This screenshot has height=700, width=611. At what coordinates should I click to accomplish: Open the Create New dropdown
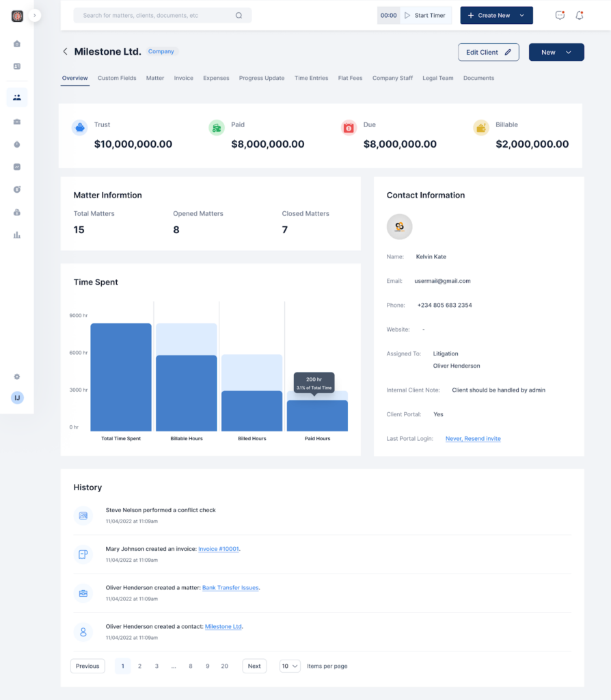point(496,15)
